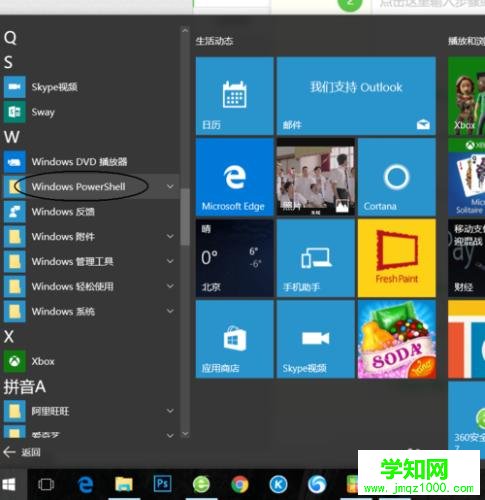Open the Cortana tile
Screen dimensions: 485x500
point(397,177)
